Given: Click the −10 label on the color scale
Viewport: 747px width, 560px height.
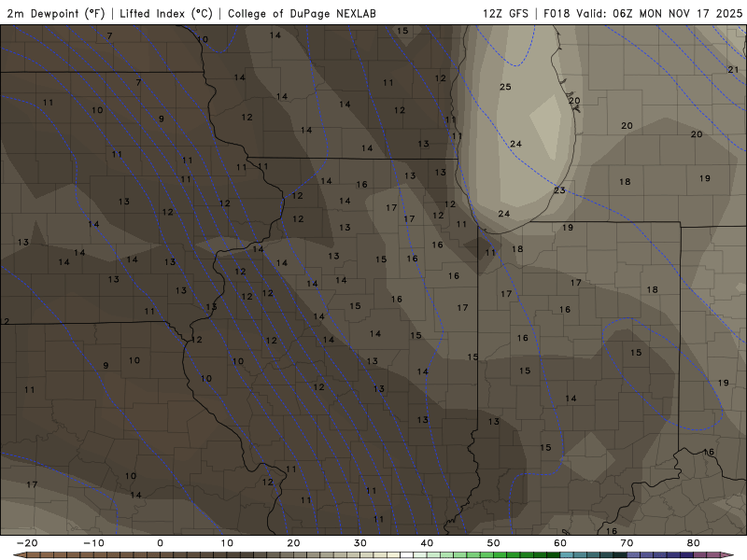Looking at the screenshot, I should tap(93, 543).
